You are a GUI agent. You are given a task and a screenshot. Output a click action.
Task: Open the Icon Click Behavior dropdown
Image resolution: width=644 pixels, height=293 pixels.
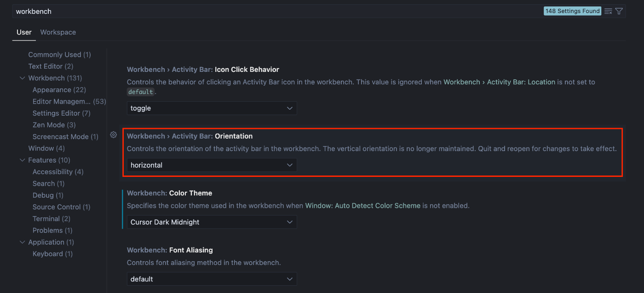click(212, 108)
